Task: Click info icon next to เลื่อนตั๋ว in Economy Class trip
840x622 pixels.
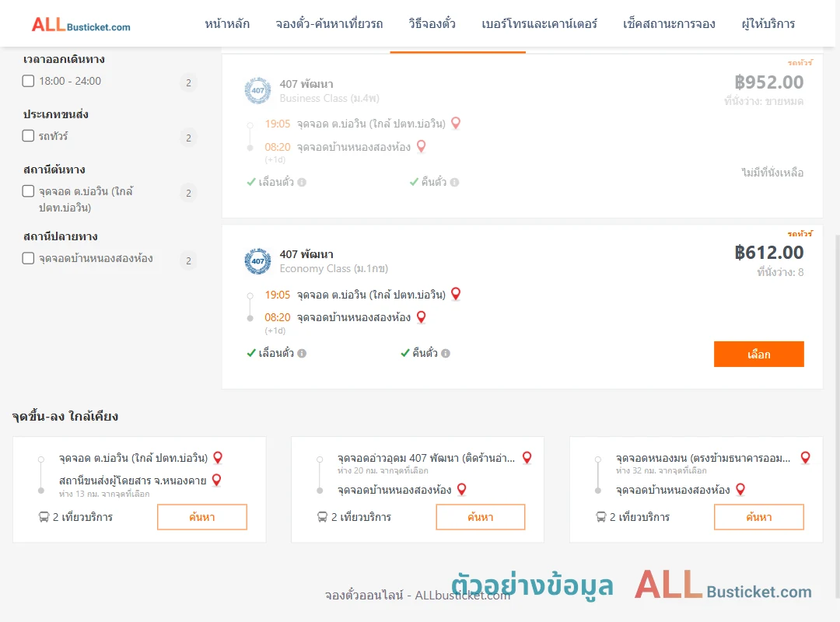Action: tap(302, 353)
